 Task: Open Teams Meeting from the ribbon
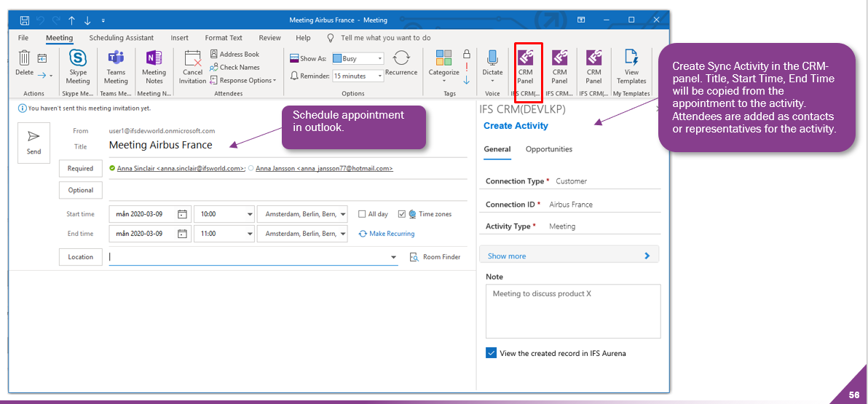116,59
